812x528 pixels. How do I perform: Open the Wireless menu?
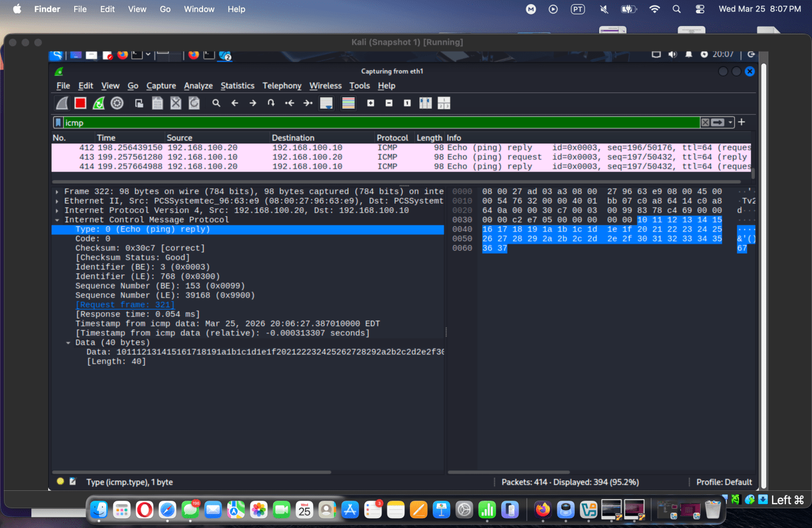coord(325,86)
